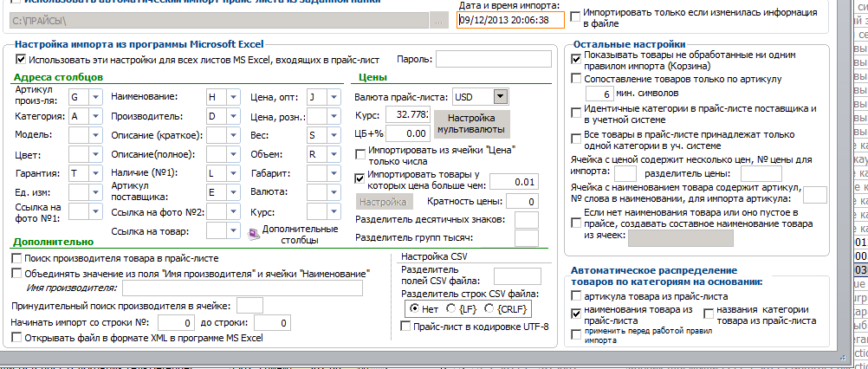
Task: Open the Габарит column dropdown
Action: point(334,173)
